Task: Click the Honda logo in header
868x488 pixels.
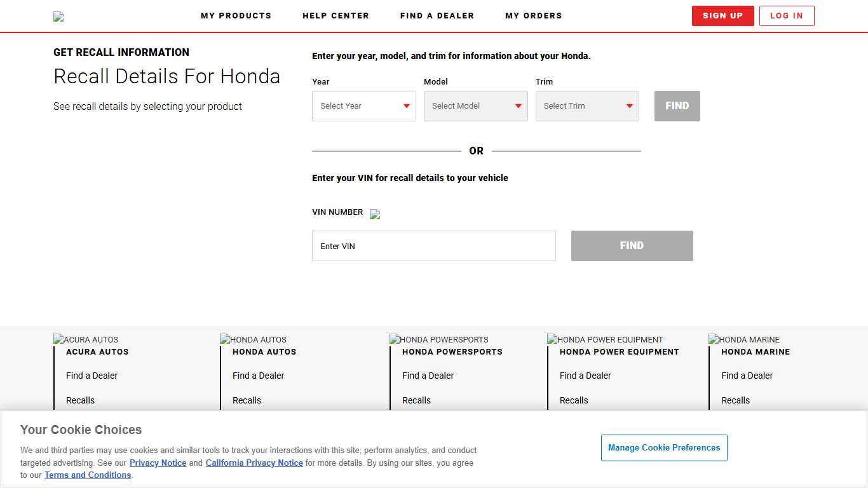Action: point(58,17)
